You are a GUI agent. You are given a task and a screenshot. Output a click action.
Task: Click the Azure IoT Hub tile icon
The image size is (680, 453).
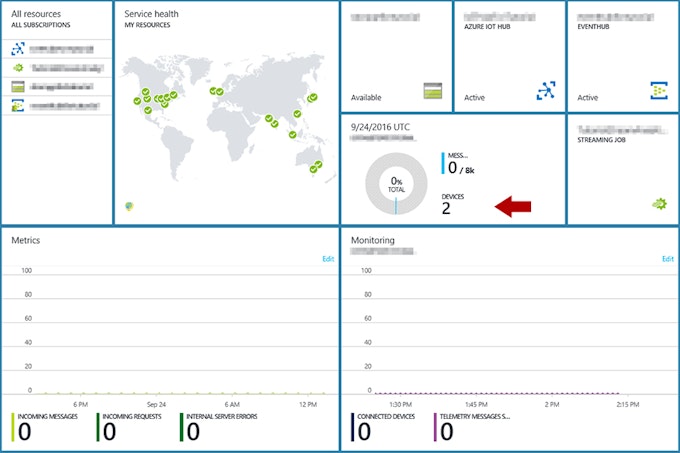546,91
